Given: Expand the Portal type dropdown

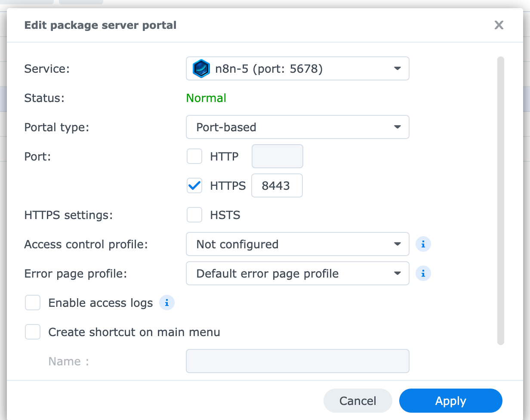Looking at the screenshot, I should 297,127.
